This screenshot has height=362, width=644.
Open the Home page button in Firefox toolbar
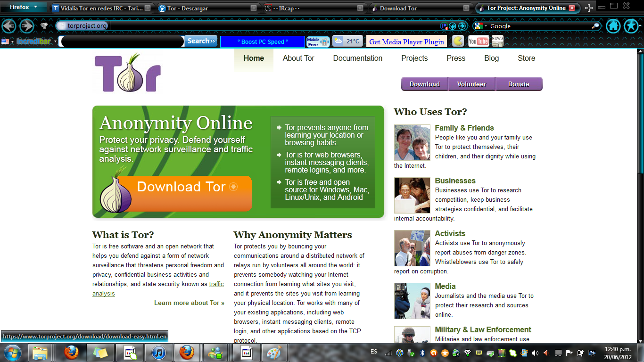click(613, 26)
